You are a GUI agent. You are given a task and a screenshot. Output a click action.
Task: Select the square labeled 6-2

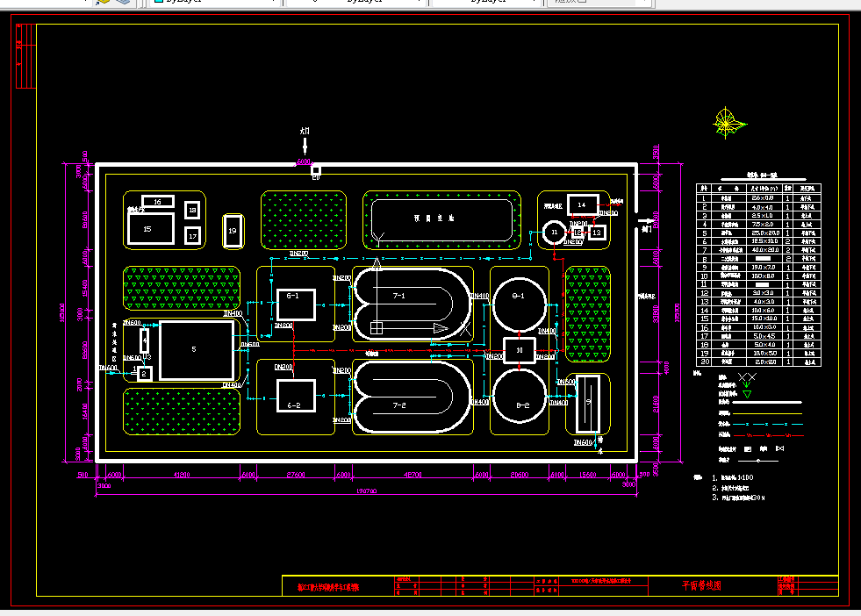(x=296, y=396)
